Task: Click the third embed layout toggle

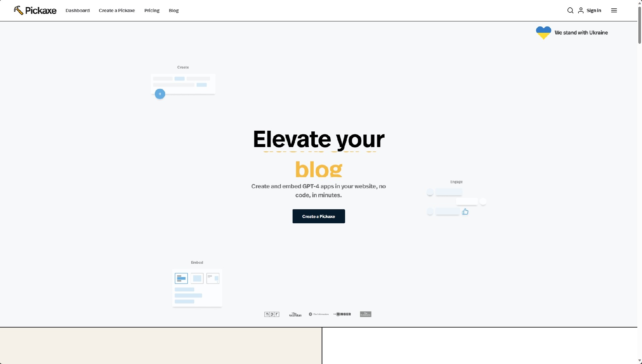Action: click(213, 278)
